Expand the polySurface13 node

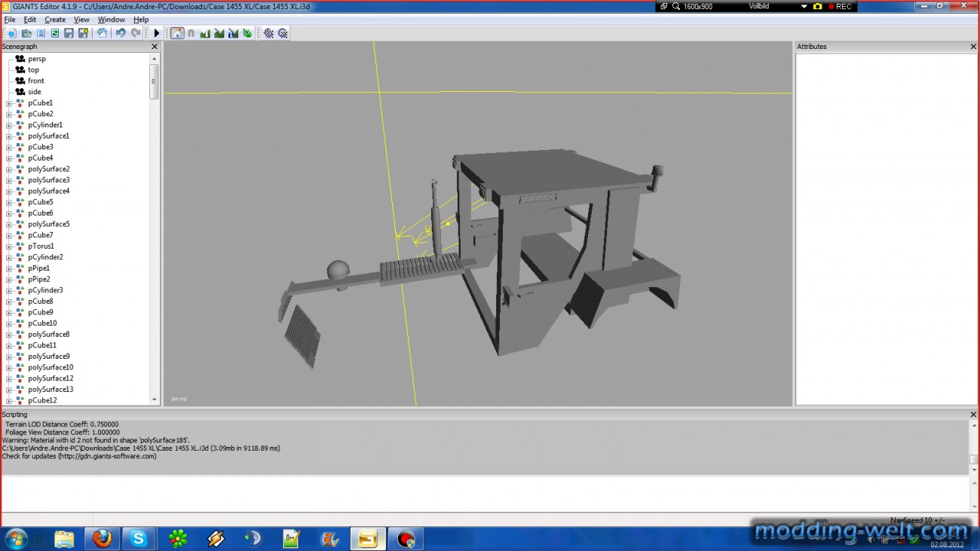(x=9, y=390)
